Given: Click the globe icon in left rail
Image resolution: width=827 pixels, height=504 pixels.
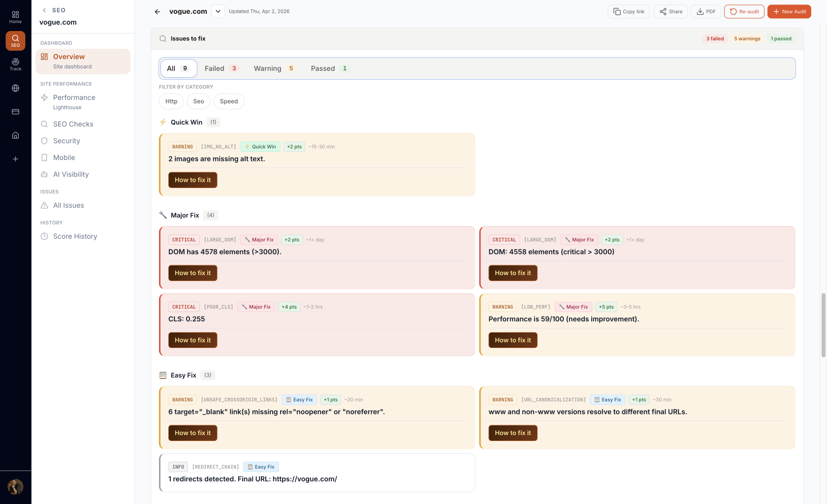Looking at the screenshot, I should [15, 88].
